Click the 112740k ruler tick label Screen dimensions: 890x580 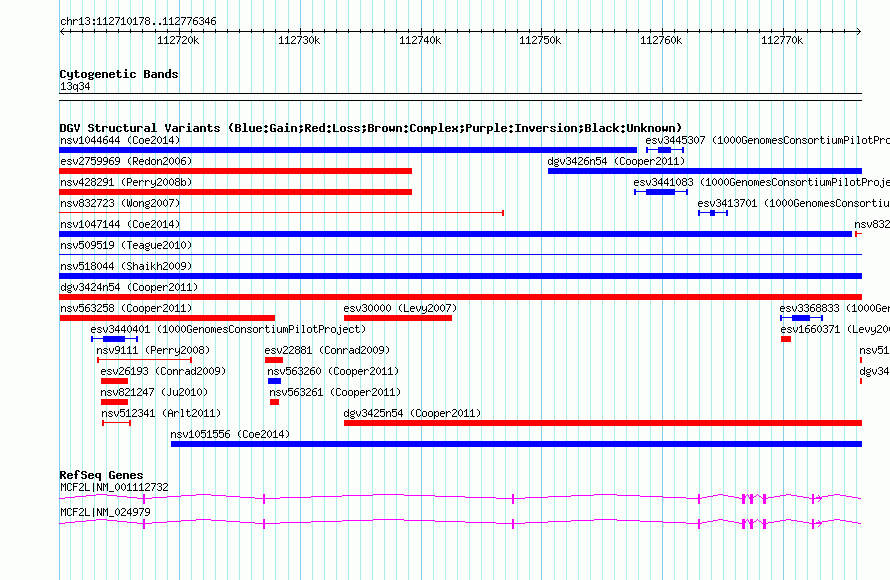click(420, 40)
